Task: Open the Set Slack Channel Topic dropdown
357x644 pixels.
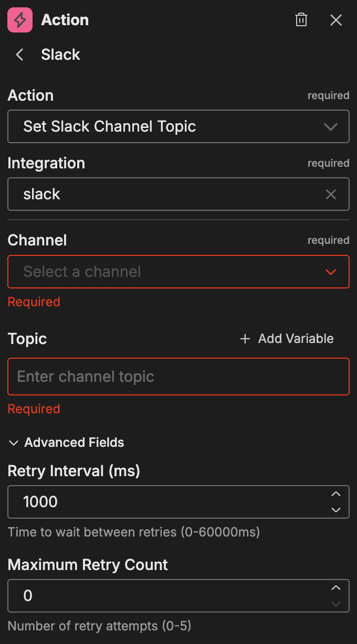Action: 178,126
